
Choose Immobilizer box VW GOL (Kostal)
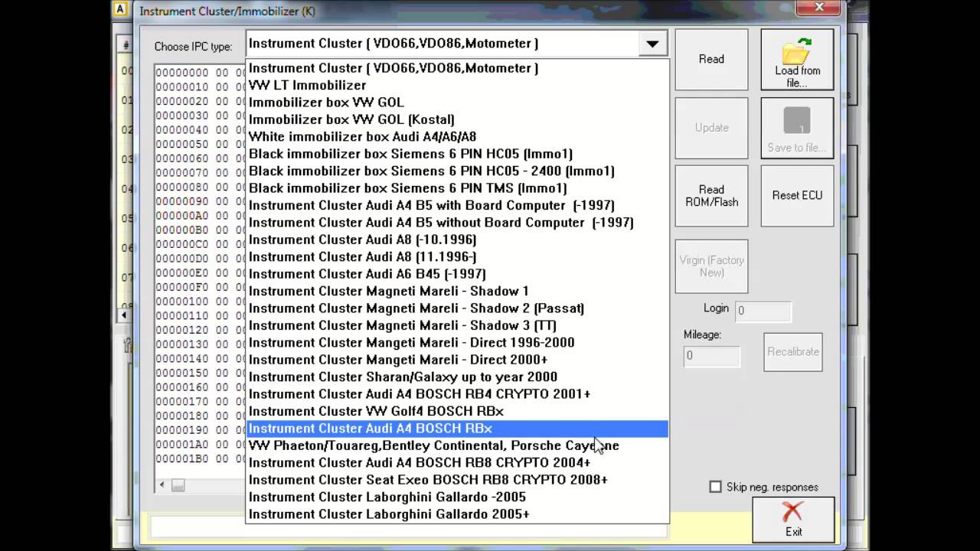click(457, 119)
